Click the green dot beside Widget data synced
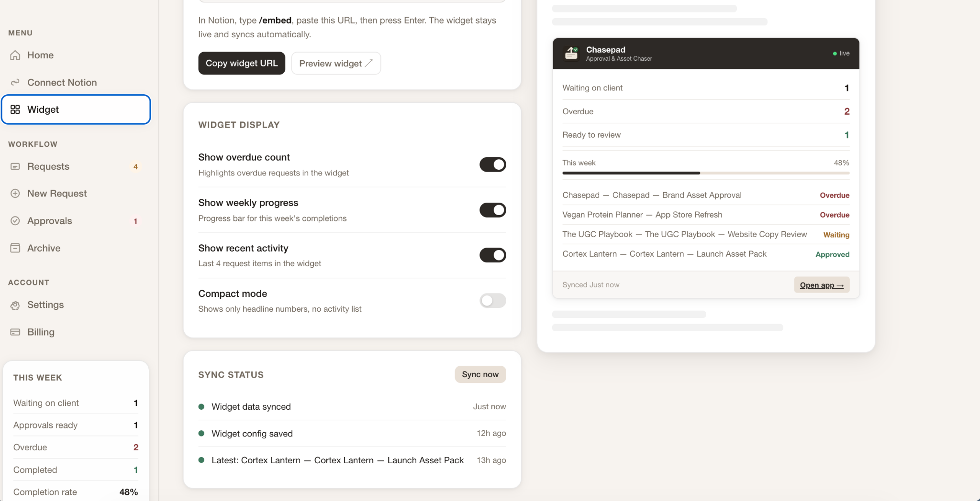This screenshot has width=980, height=501. coord(201,407)
